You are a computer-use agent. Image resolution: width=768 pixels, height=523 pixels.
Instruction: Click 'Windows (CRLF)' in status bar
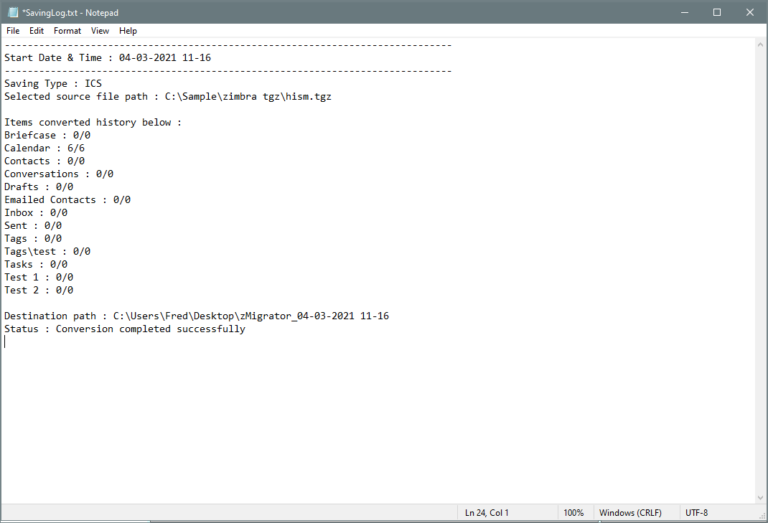(x=630, y=513)
